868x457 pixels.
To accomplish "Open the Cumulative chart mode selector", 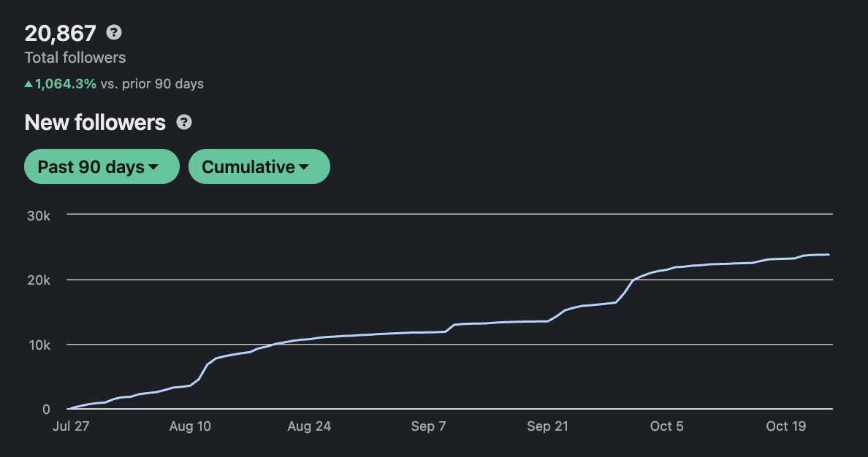I will (x=259, y=166).
